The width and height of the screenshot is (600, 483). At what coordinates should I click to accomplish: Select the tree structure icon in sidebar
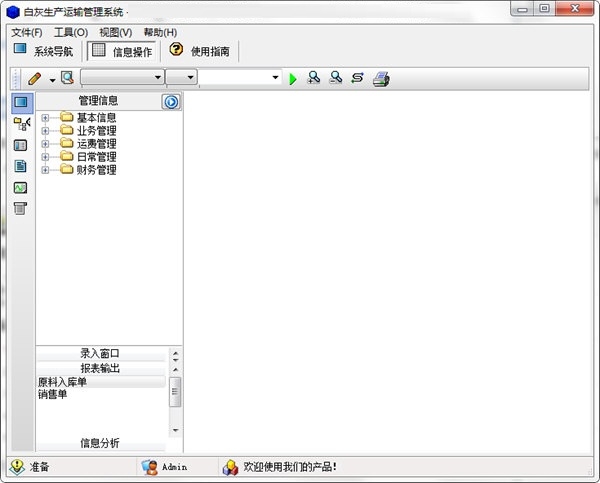click(21, 124)
